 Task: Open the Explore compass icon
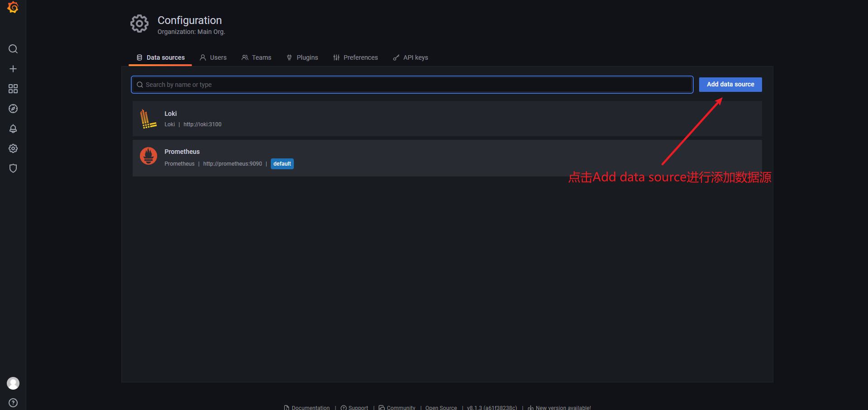(x=13, y=109)
